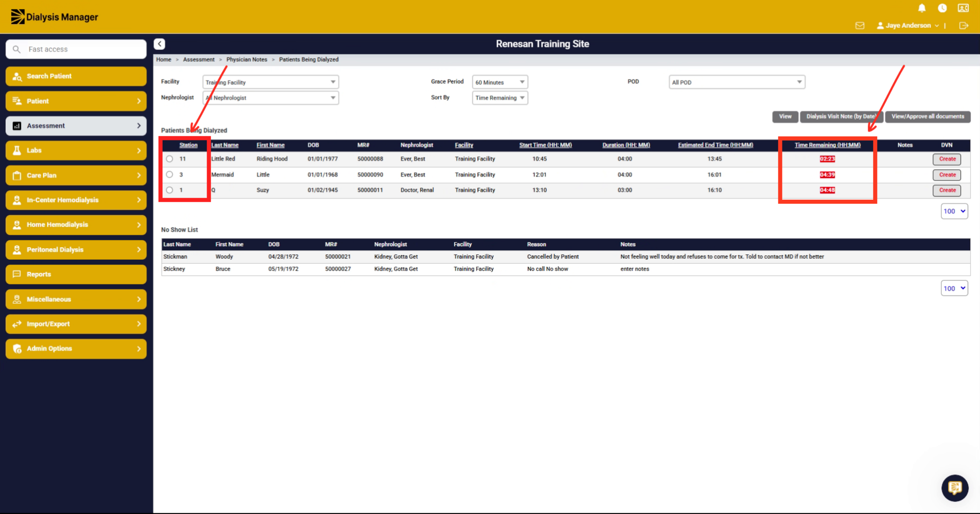Sort table by Time Remaining column header

point(827,145)
